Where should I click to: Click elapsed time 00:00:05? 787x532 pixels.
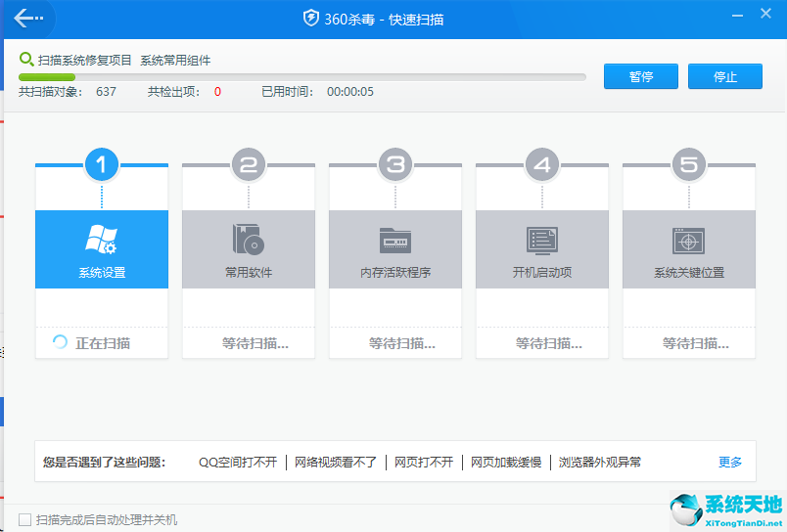coord(350,92)
